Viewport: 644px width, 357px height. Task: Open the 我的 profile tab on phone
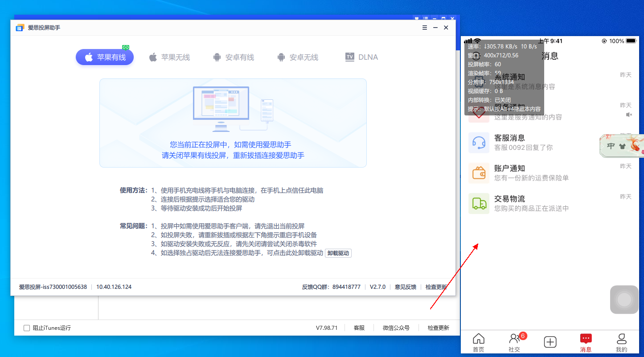click(621, 343)
